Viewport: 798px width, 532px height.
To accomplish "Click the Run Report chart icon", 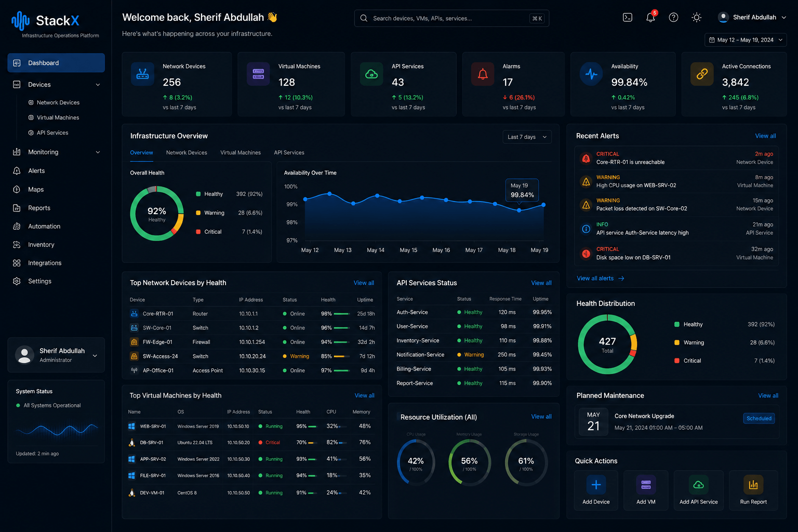I will pos(753,485).
